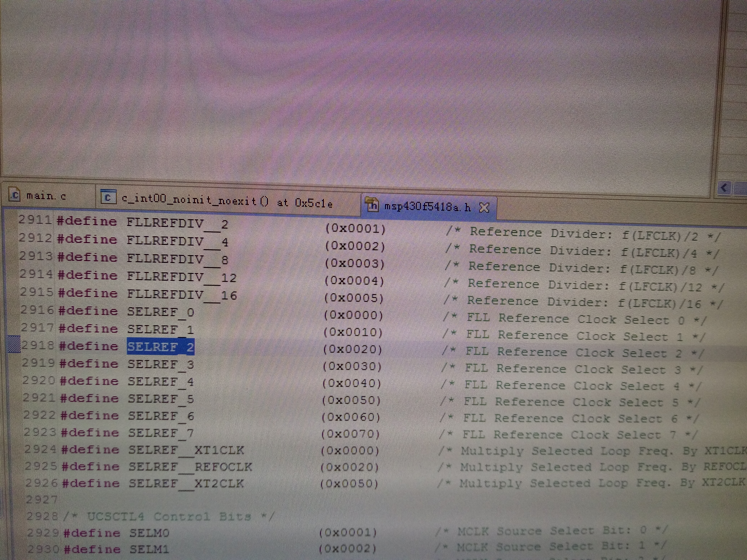Click the (0x0020) value on line 2918
Screen dimensions: 747x560
(x=352, y=349)
